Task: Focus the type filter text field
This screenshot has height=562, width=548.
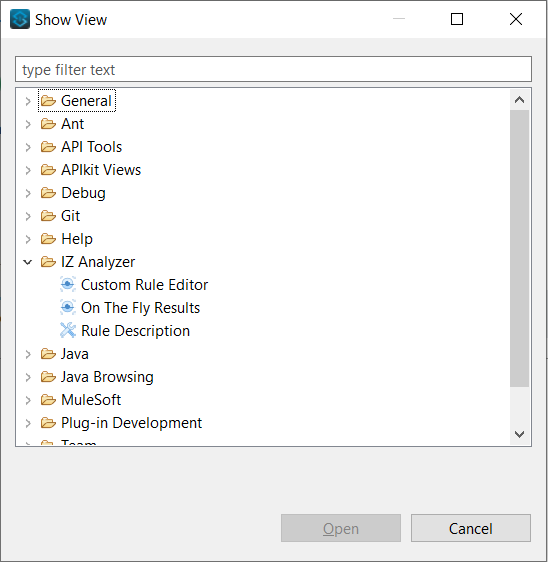Action: (x=273, y=69)
